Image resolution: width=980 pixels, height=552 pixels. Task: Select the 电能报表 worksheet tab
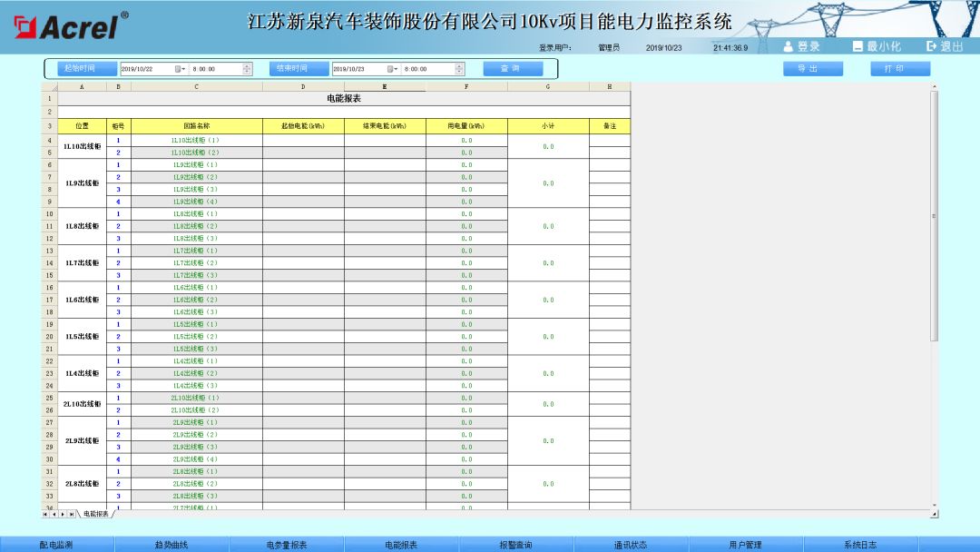click(95, 514)
